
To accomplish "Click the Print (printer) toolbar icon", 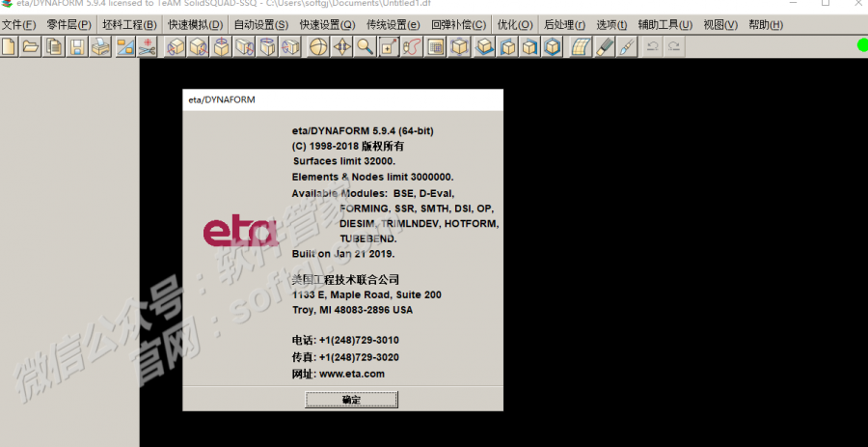I will 100,47.
